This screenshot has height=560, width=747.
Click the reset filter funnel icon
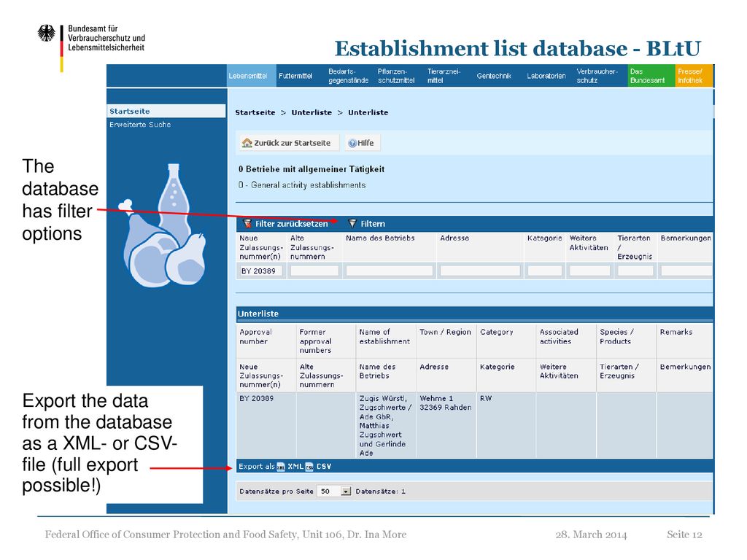pyautogui.click(x=247, y=223)
